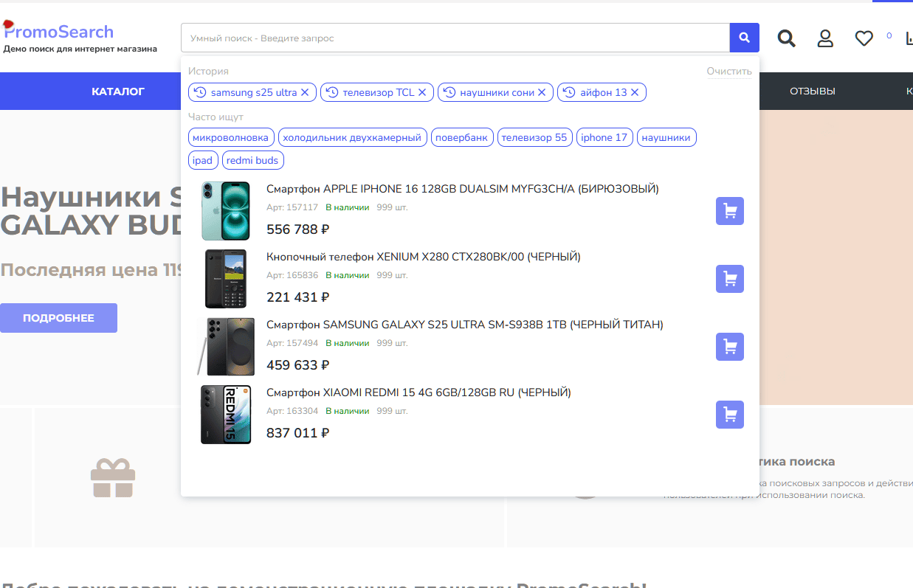Open the iPhone 16 product thumbnail
The image size is (913, 588).
coord(227,211)
